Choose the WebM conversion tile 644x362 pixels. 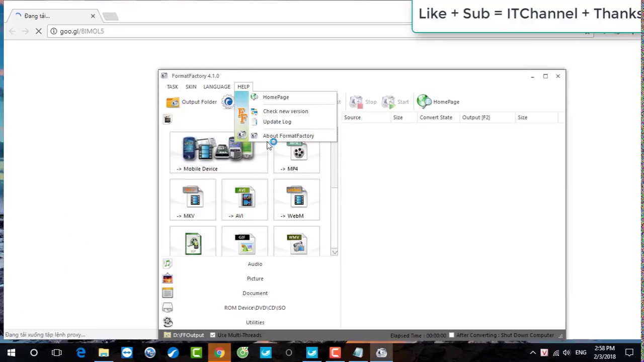coord(296,200)
